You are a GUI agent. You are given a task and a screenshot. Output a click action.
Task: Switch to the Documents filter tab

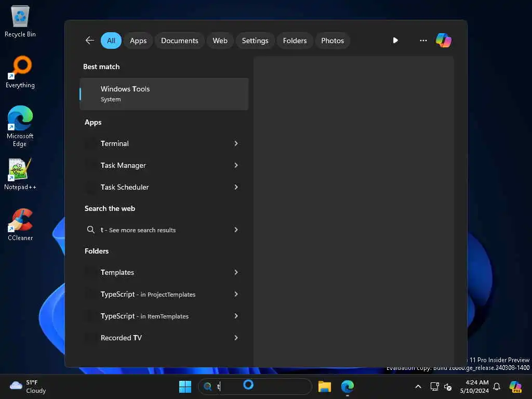click(179, 41)
